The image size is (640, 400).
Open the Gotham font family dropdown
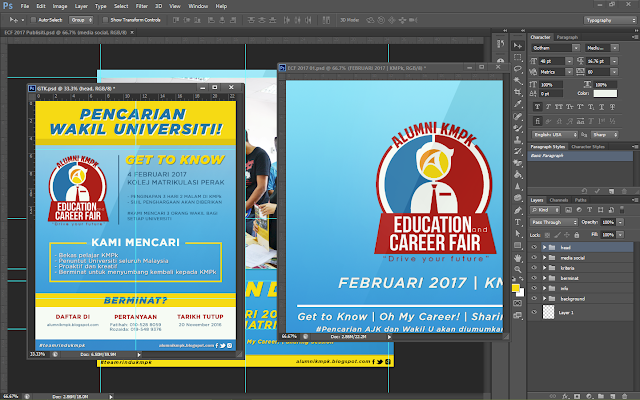click(576, 48)
